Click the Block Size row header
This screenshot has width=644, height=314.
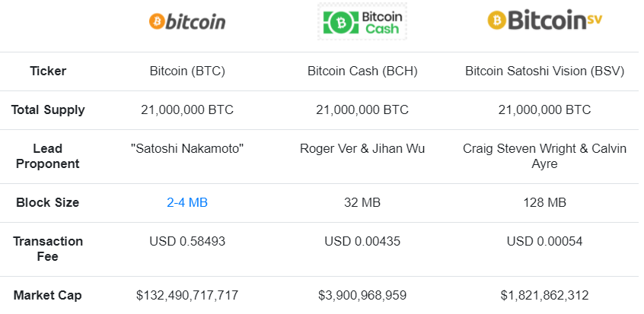point(48,203)
